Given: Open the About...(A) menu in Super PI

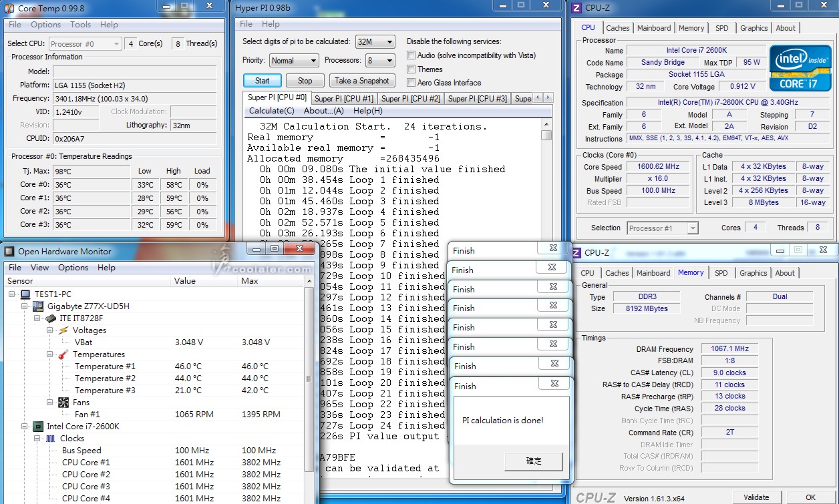Looking at the screenshot, I should [x=323, y=111].
